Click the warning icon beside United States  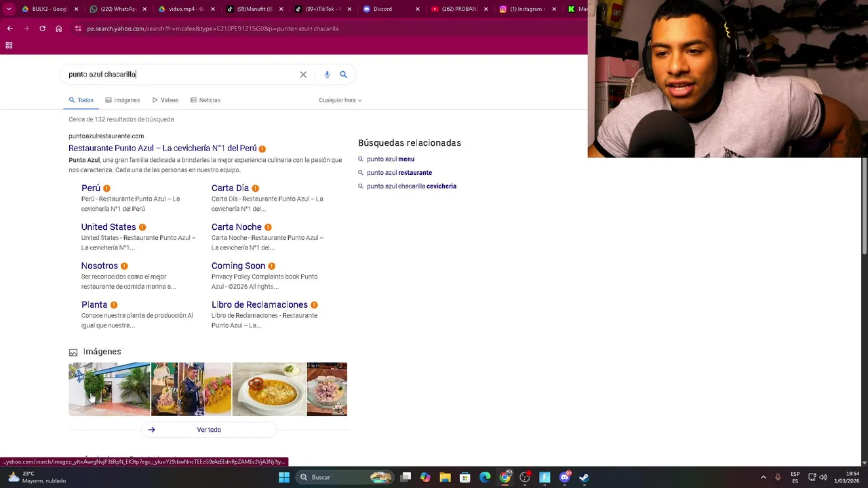(142, 227)
